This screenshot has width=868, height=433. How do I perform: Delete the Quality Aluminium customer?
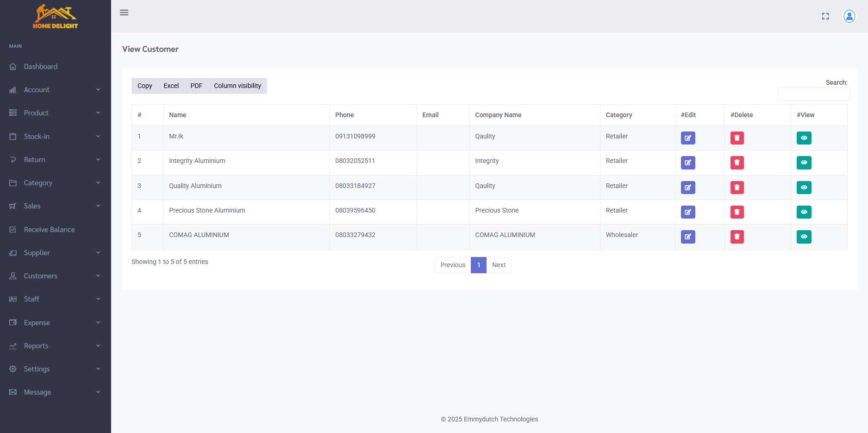[x=737, y=188]
